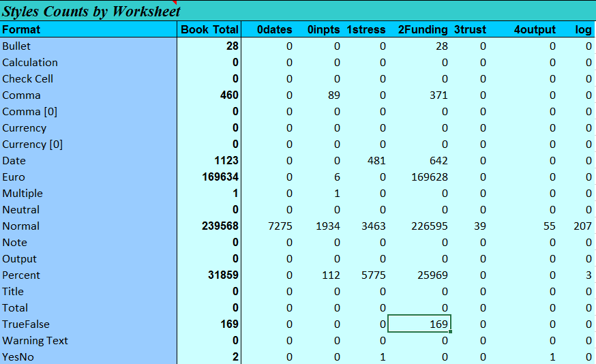Select the Date 1stress value 481
This screenshot has width=596, height=364.
click(x=376, y=161)
